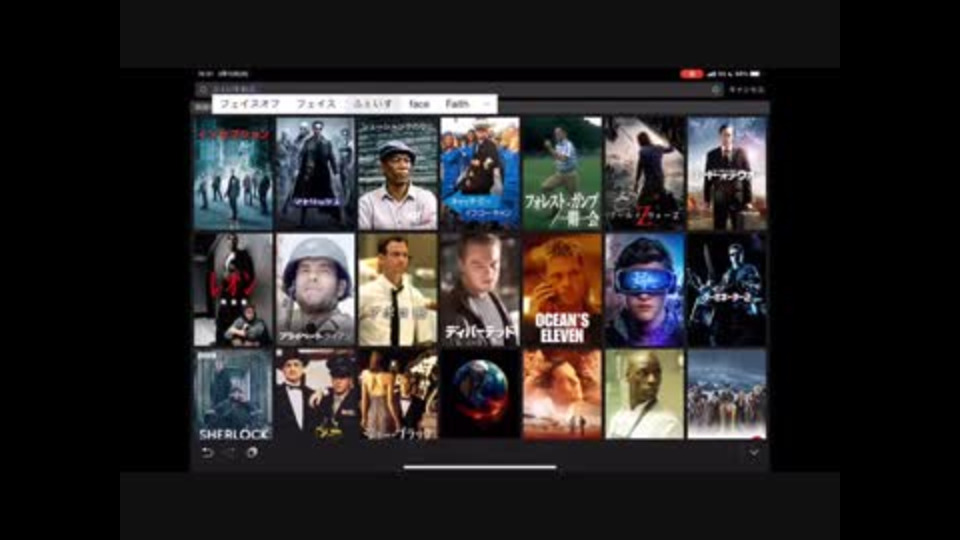Viewport: 960px width, 540px height.
Task: Open the ディパーテッド poster
Action: pos(480,290)
